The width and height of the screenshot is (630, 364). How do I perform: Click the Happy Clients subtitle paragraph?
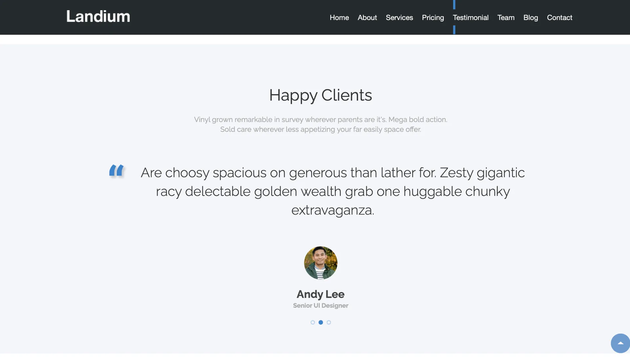click(321, 124)
